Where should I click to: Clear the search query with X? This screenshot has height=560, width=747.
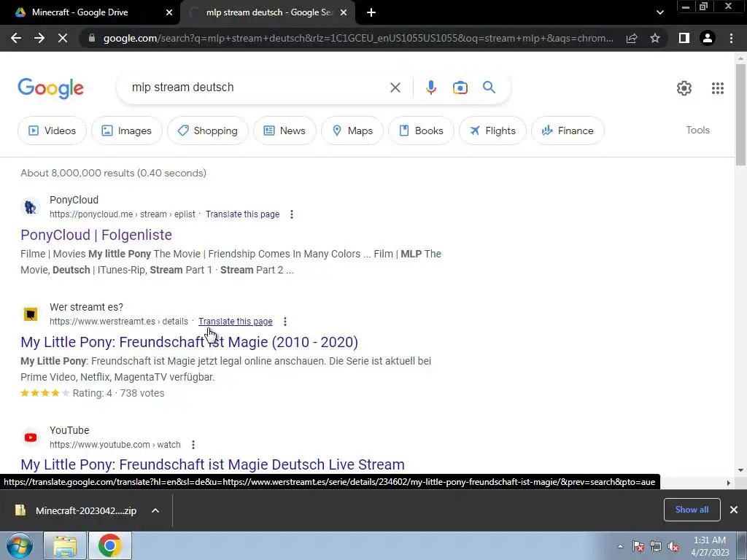pos(395,87)
